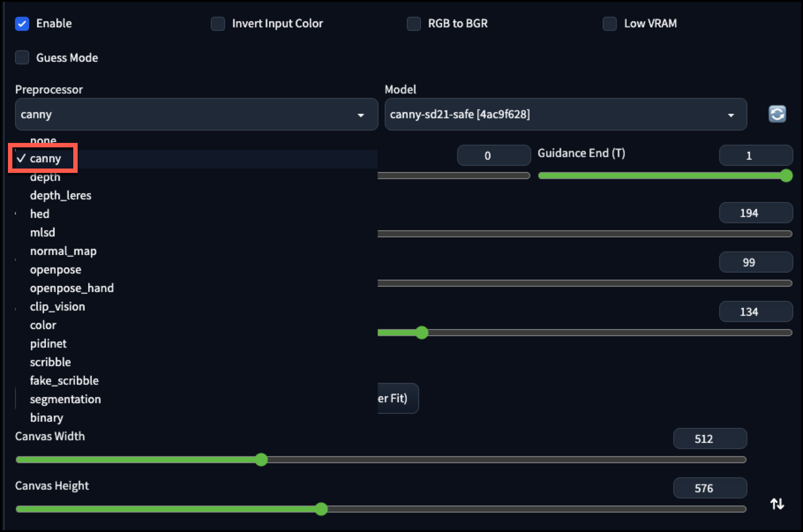Click the value field showing 0
Screen dimensions: 803x532
(x=494, y=156)
